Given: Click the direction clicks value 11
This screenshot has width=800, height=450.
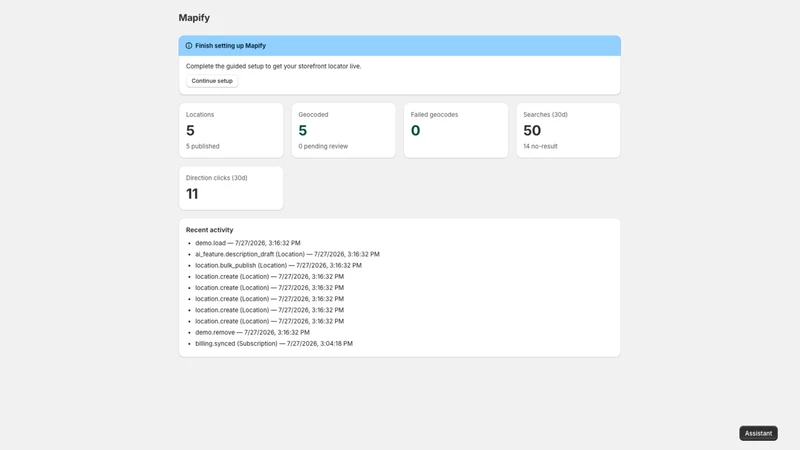Looking at the screenshot, I should tap(192, 194).
